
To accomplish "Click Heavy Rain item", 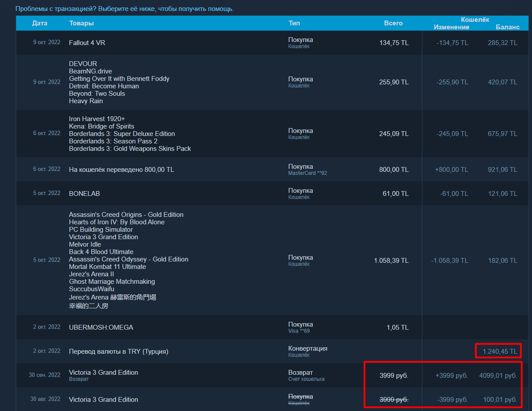I will [x=86, y=101].
